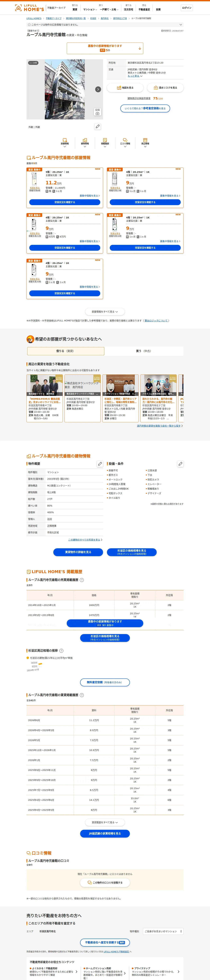Click the 14.1万円 rent value

tap(94, 800)
